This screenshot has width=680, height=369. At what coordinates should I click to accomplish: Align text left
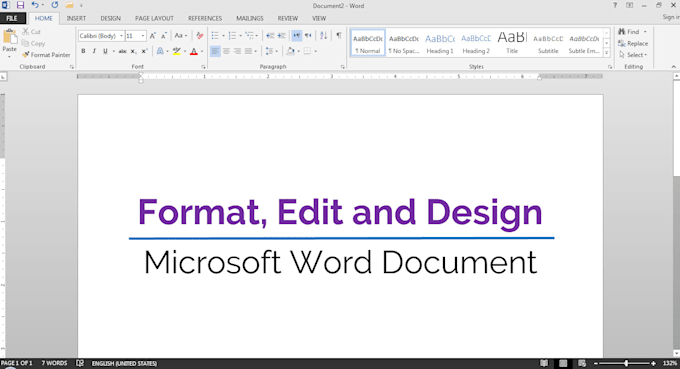click(215, 51)
